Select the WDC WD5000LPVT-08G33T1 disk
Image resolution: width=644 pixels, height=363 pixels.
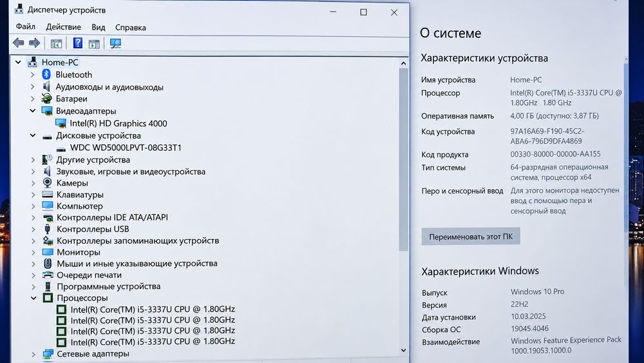pos(126,148)
